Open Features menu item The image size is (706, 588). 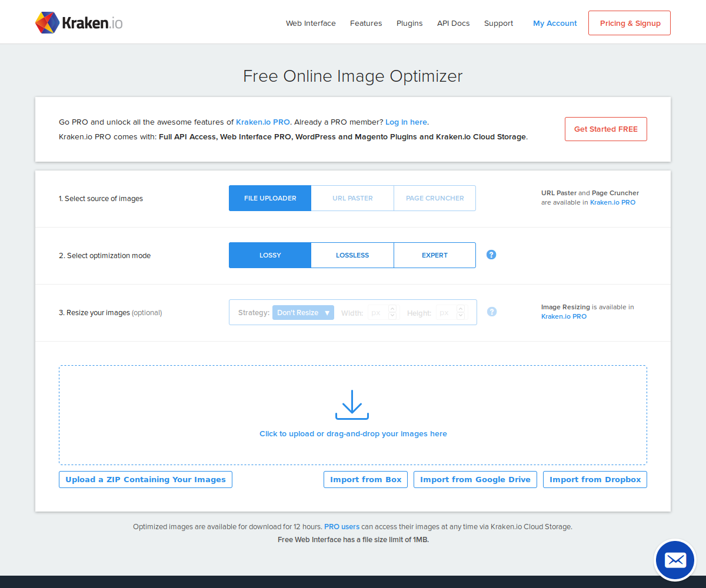pyautogui.click(x=366, y=24)
